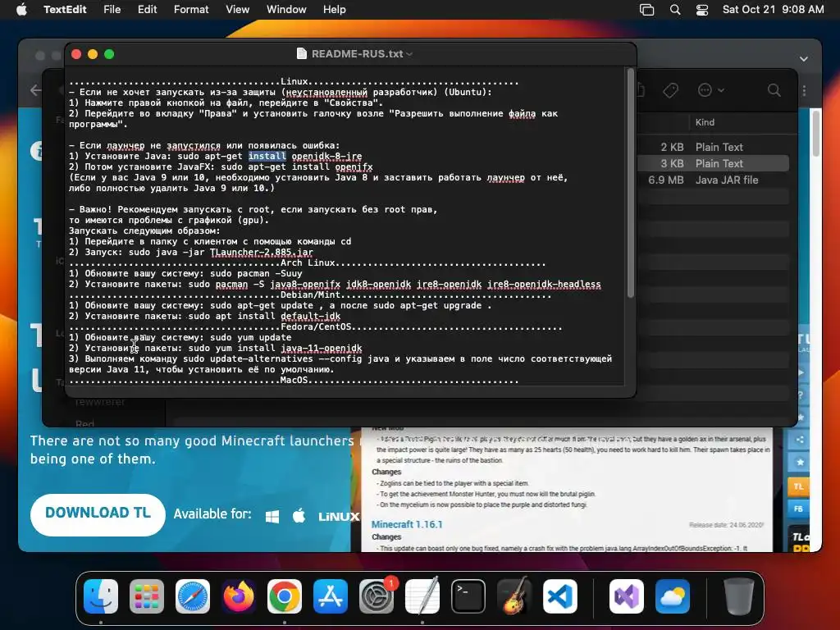Open the Weather app from the Dock
The height and width of the screenshot is (630, 840).
pos(673,596)
